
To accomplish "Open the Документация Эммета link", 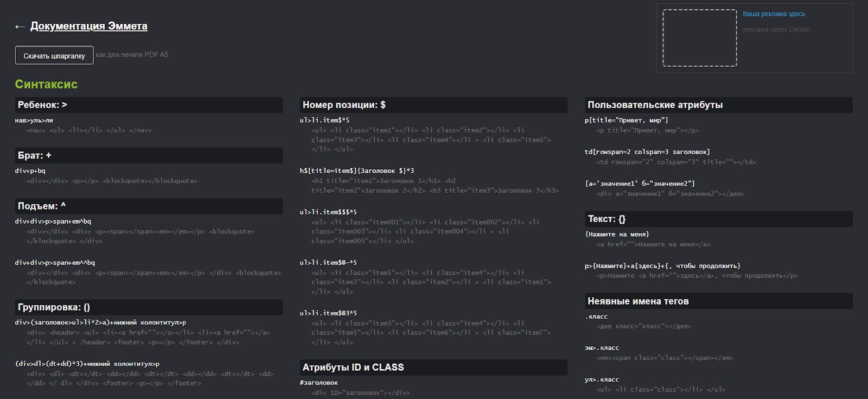I will (89, 26).
